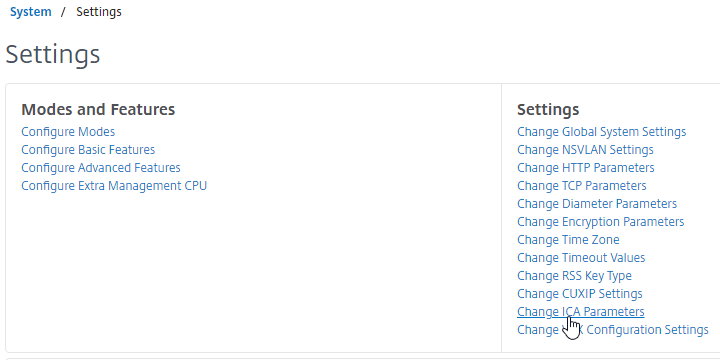Open Change Encryption Parameters link
The image size is (720, 360).
[601, 222]
